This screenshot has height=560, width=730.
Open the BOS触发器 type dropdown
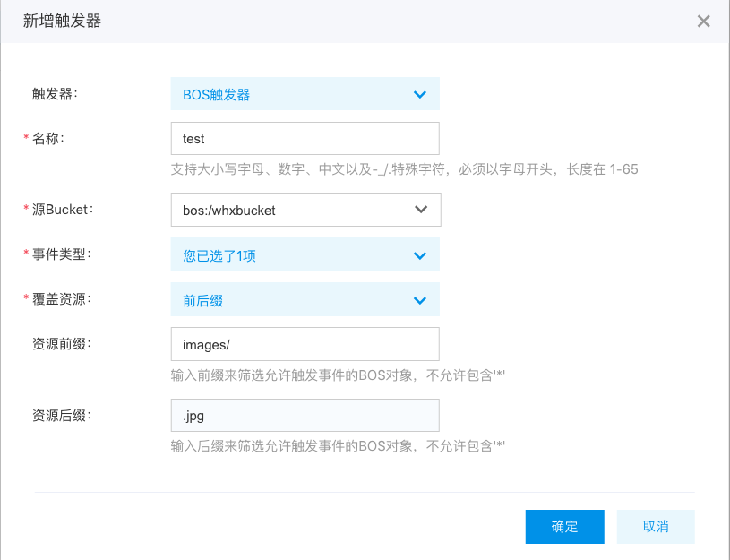click(305, 94)
